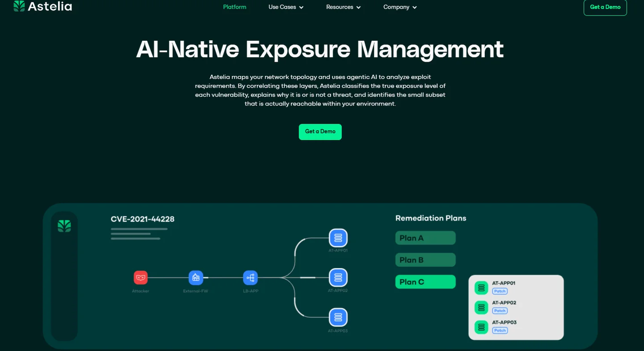This screenshot has width=644, height=351.
Task: Click the LB-APP label in diagram
Action: [x=250, y=291]
